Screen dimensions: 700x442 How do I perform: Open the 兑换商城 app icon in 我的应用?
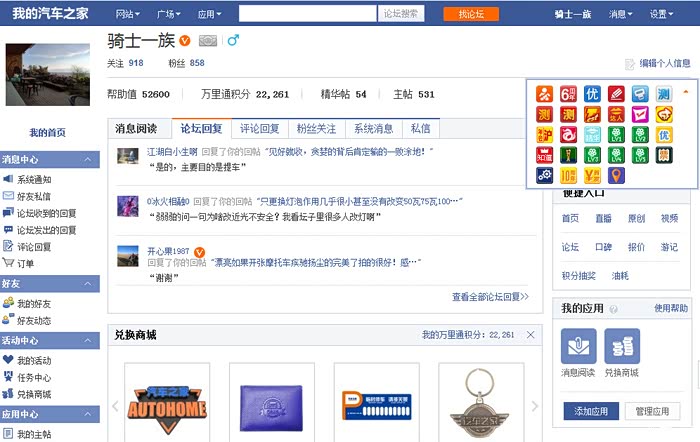tap(621, 346)
